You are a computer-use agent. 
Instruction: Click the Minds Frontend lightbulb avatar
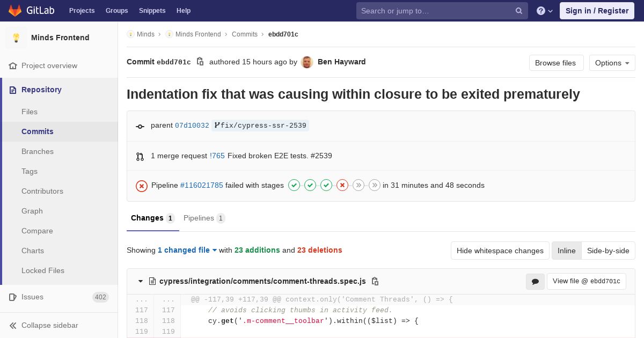16,38
